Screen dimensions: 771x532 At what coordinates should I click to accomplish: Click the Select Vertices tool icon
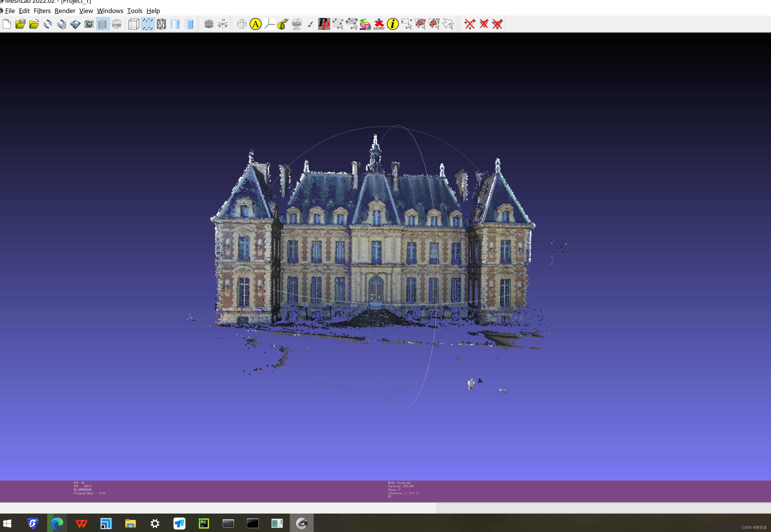pyautogui.click(x=407, y=24)
